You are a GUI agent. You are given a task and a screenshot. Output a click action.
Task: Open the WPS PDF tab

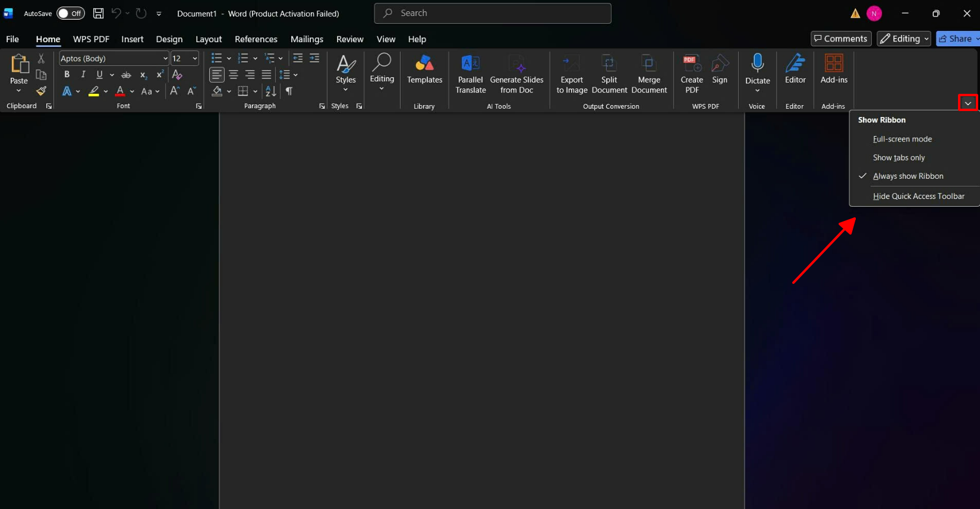click(x=92, y=39)
